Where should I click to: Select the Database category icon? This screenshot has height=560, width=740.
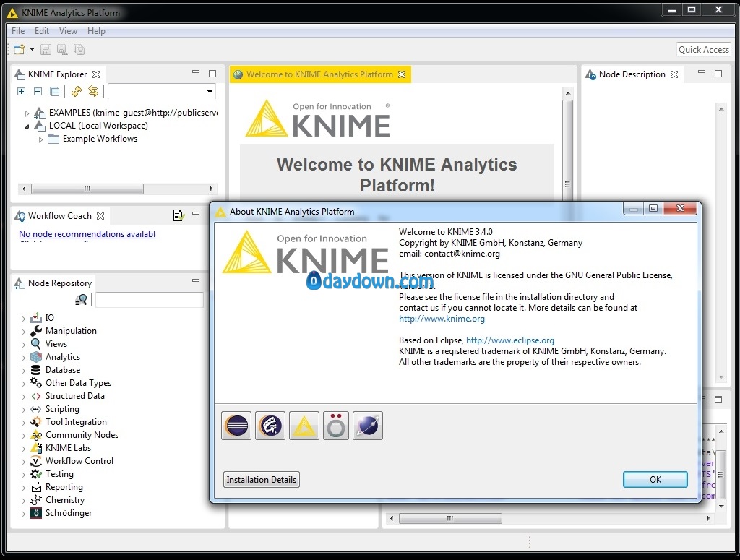pos(36,370)
